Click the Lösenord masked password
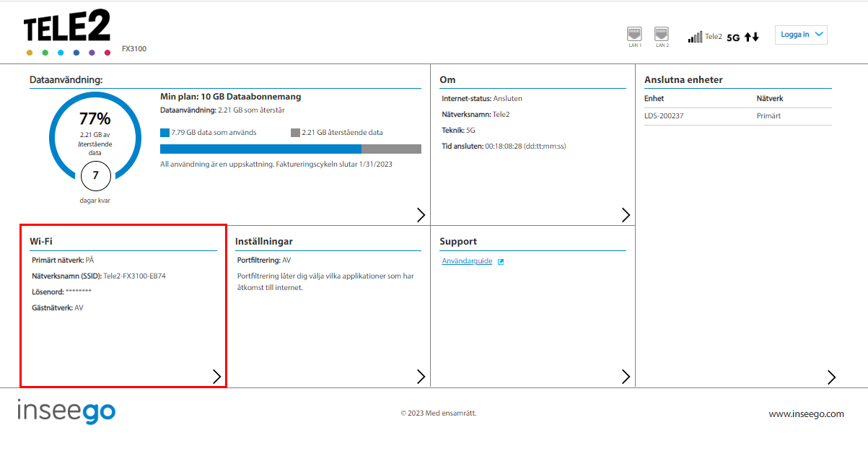Image resolution: width=868 pixels, height=456 pixels. pos(79,291)
